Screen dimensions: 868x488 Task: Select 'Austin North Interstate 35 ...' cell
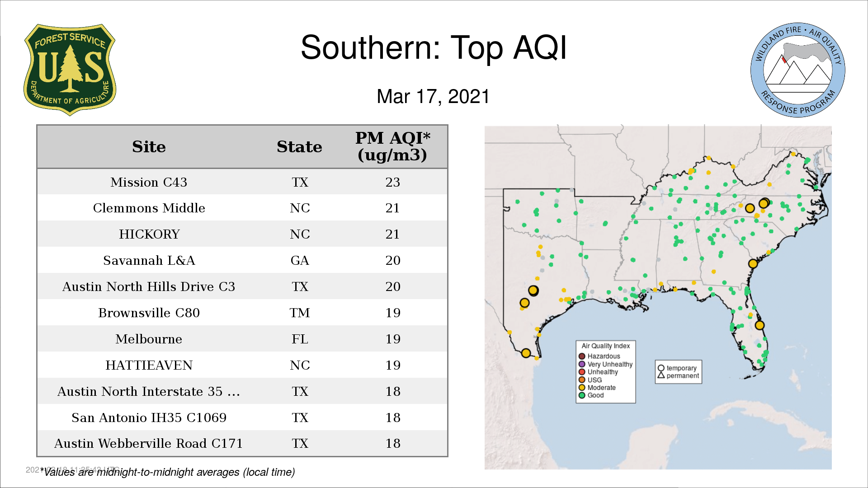pyautogui.click(x=149, y=391)
